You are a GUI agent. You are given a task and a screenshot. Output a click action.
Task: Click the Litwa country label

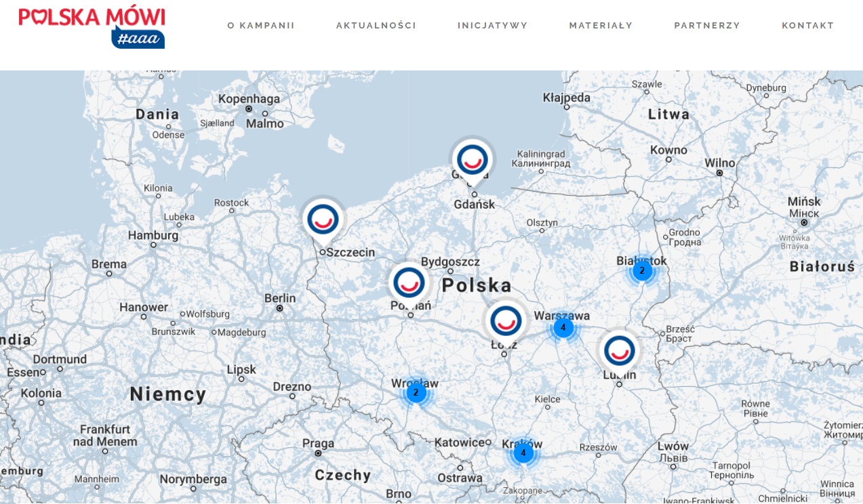click(668, 114)
